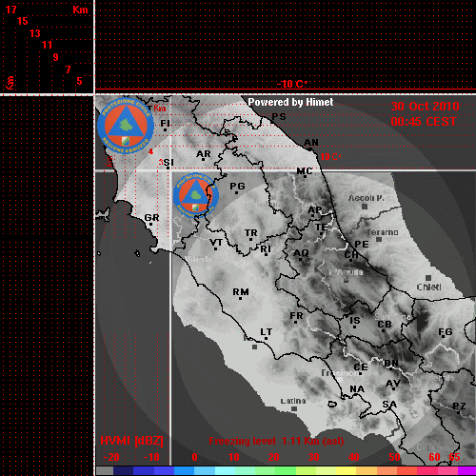Image resolution: width=476 pixels, height=476 pixels.
Task: Click the "FG" city label
Action: pyautogui.click(x=446, y=332)
